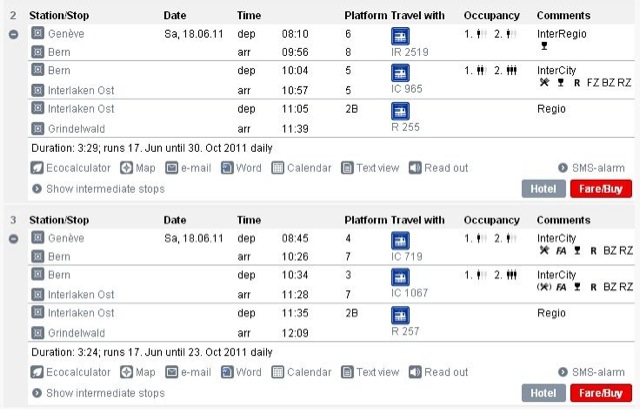Screen dimensions: 640x410
Task: Click the Grindelwald station icon in connection 2
Action: pyautogui.click(x=38, y=129)
